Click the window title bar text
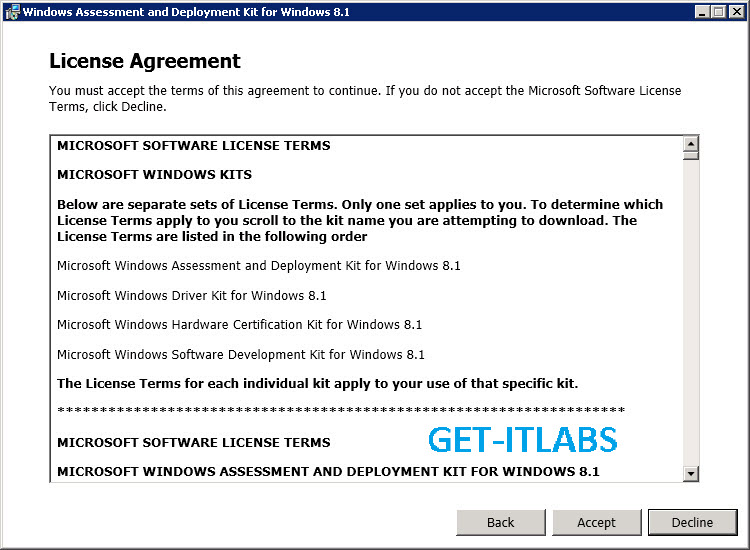 tap(186, 12)
